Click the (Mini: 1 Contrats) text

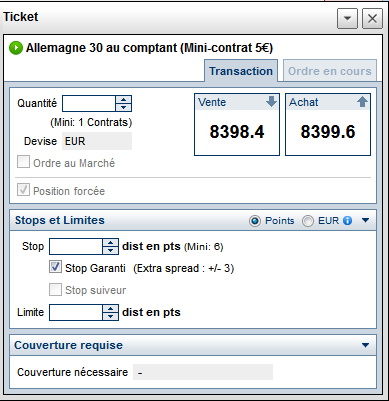[x=91, y=123]
